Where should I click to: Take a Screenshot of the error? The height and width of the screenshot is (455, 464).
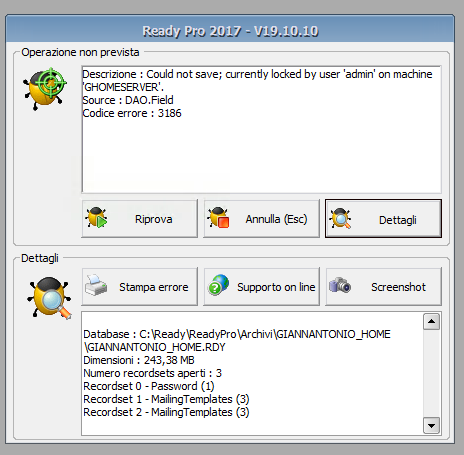point(383,286)
